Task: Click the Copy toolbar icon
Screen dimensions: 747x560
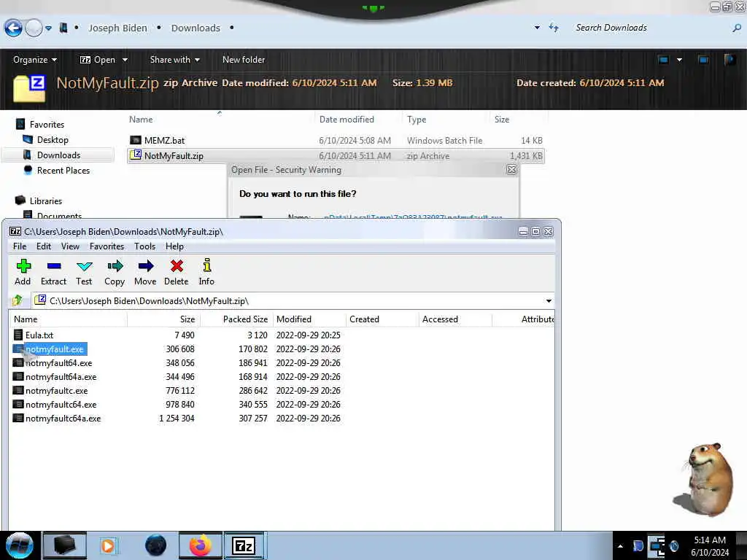Action: 115,272
